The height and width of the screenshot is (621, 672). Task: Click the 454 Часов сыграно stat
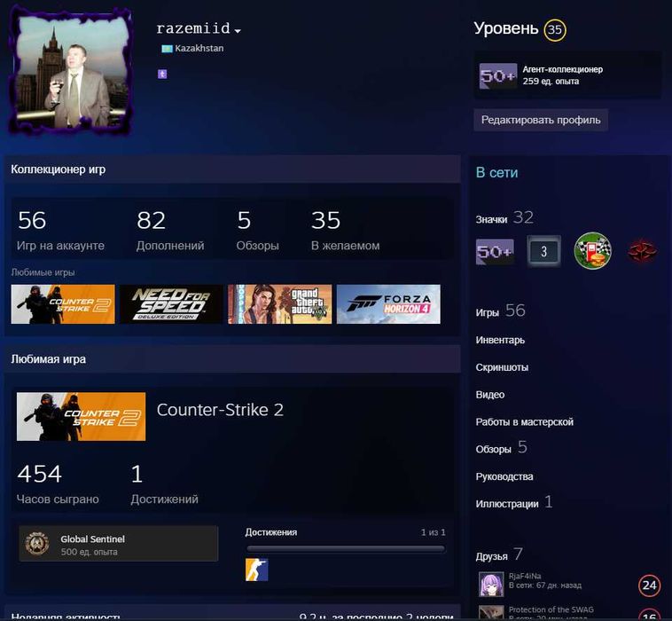(x=58, y=484)
